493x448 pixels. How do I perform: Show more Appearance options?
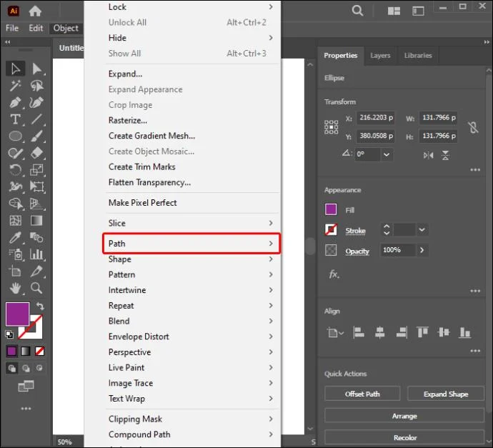tap(475, 291)
